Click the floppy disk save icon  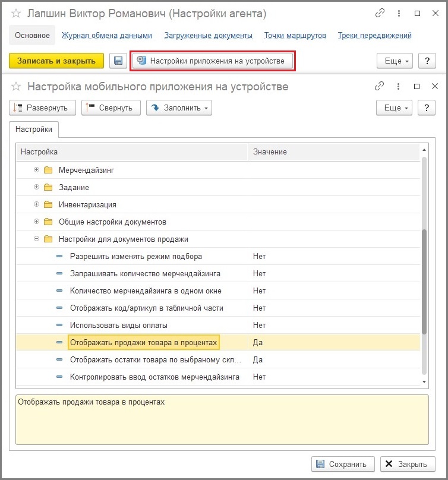click(118, 61)
